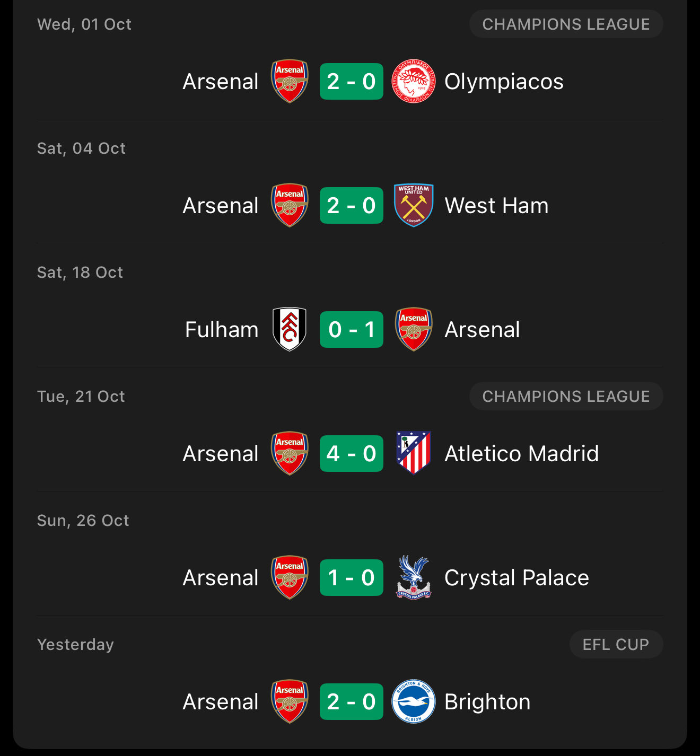Click the EFL CUP competition tag
Screen dimensions: 700x756
[616, 644]
